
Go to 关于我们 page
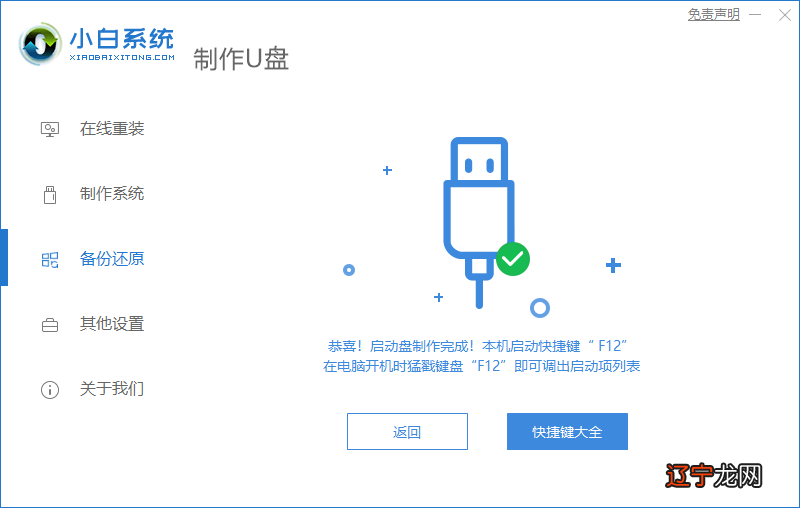click(112, 389)
